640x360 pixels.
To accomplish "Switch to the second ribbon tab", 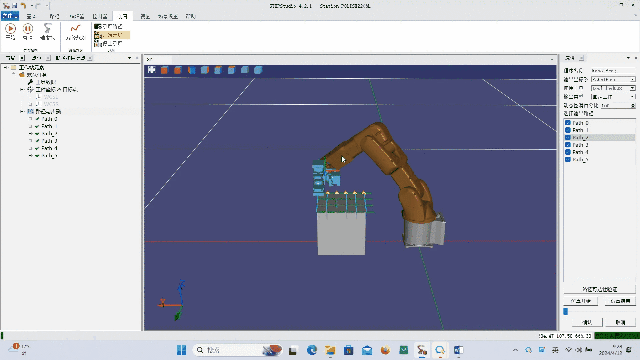I will (31, 16).
